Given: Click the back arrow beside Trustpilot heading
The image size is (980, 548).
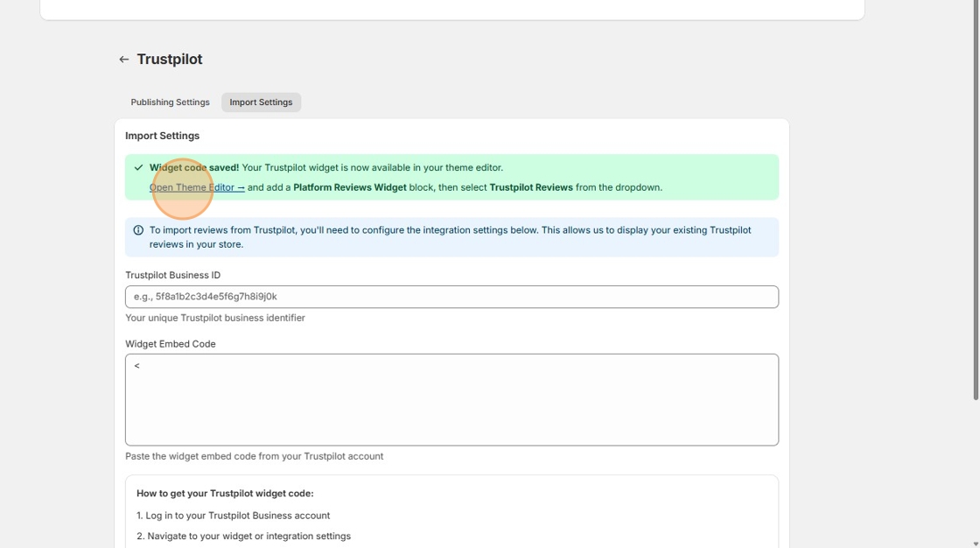Looking at the screenshot, I should tap(122, 59).
